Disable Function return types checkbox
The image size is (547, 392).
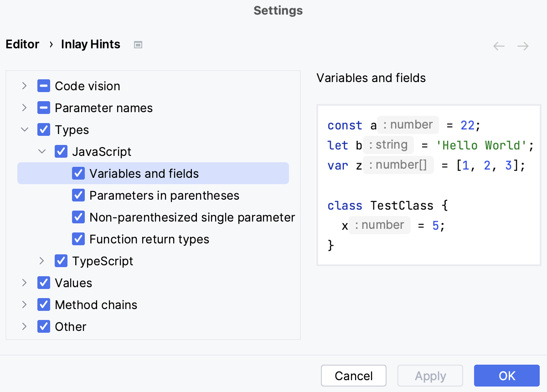tap(78, 239)
